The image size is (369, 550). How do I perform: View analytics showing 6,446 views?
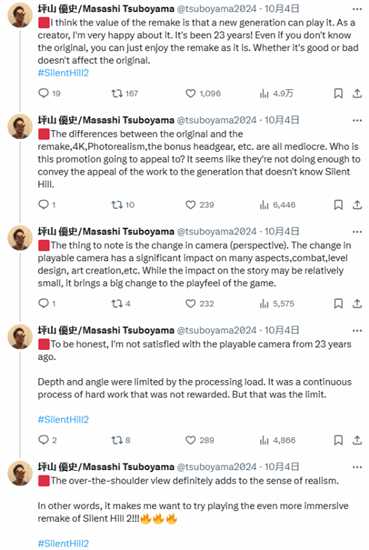[277, 204]
